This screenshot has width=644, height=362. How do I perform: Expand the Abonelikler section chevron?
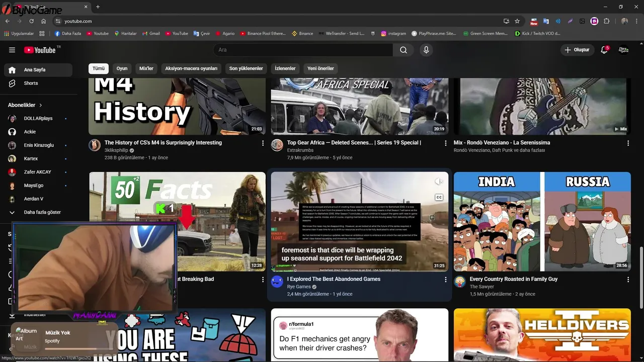tap(41, 105)
